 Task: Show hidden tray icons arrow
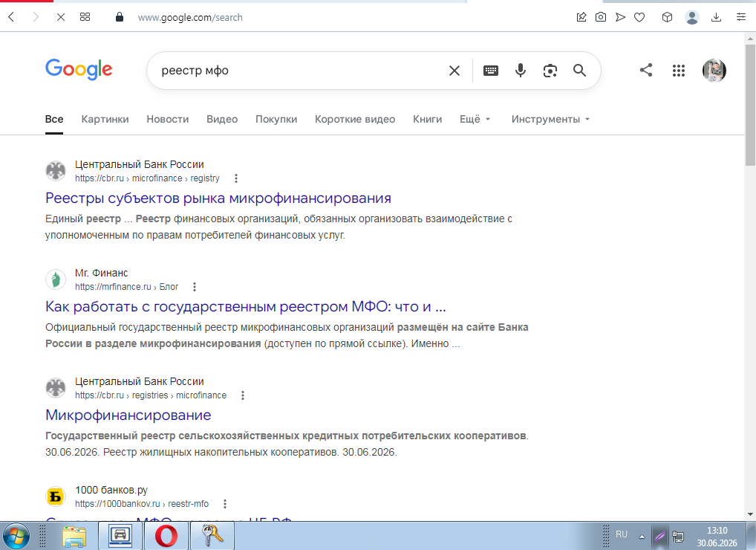(x=642, y=536)
